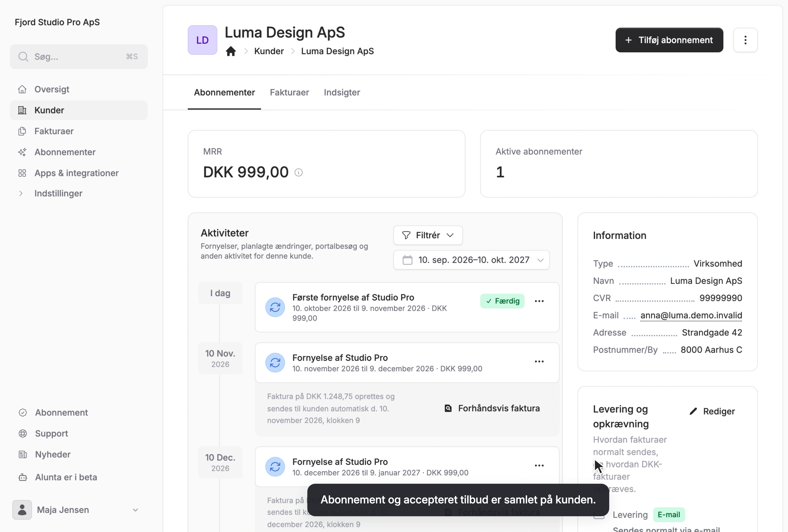Open options for Første fornyelse af Studio Pro
Screen dimensions: 788x532
(539, 301)
